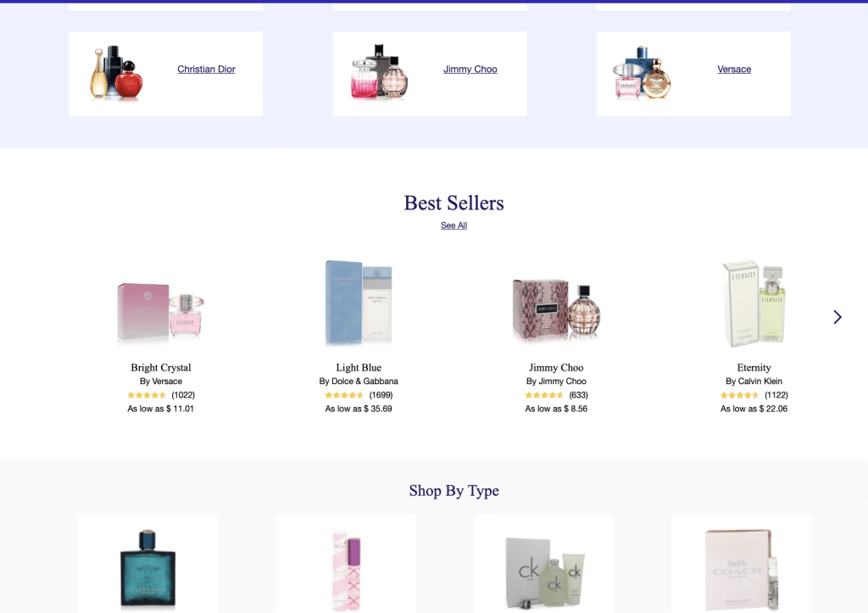This screenshot has height=613, width=868.
Task: Advance Best Sellers carousel with right chevron
Action: coord(837,317)
